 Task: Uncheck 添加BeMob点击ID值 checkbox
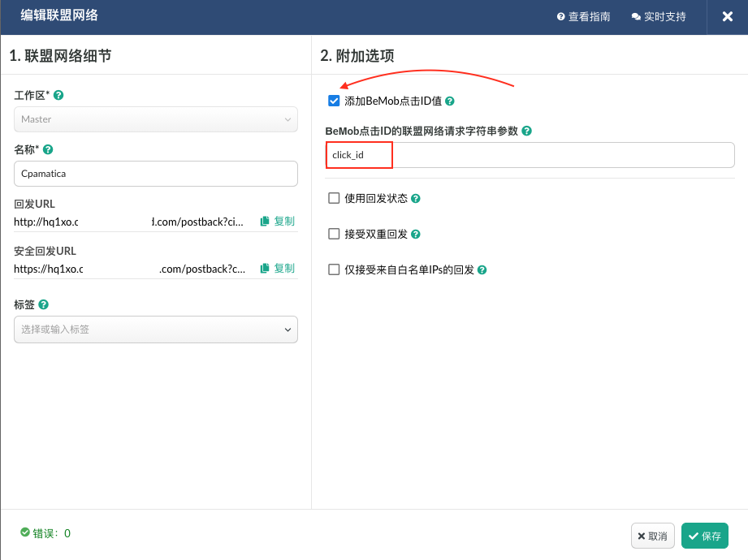(334, 101)
